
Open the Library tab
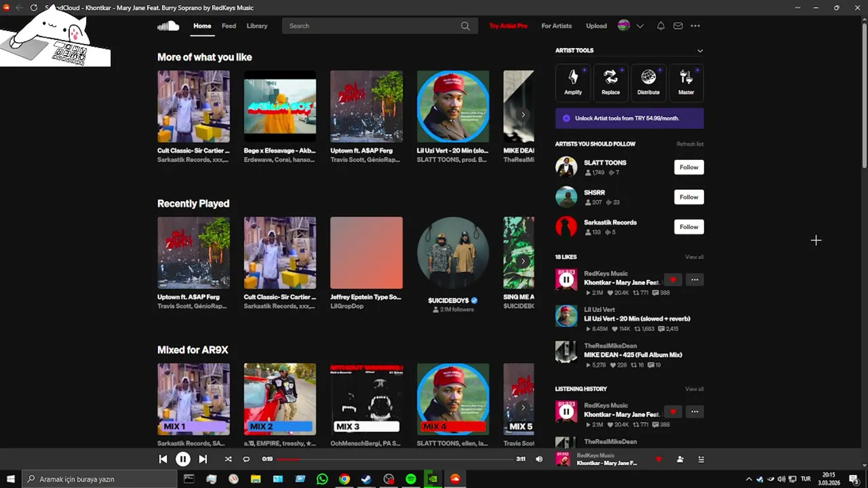[257, 26]
